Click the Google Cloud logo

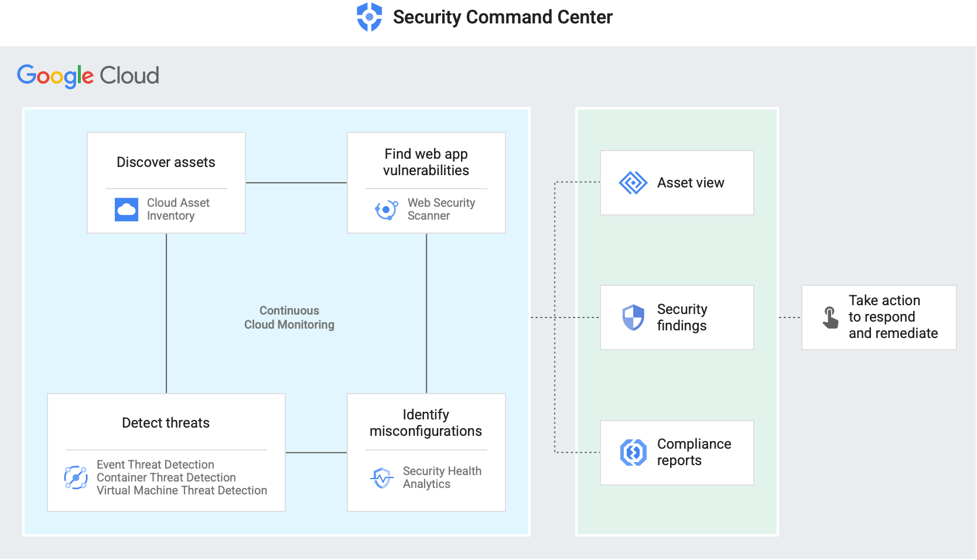click(88, 76)
